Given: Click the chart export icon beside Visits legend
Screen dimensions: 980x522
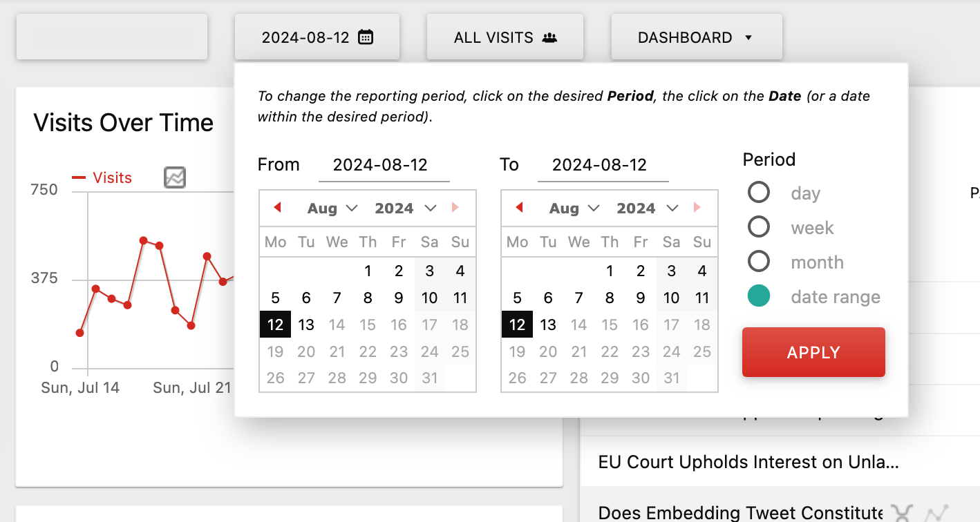Looking at the screenshot, I should point(175,177).
